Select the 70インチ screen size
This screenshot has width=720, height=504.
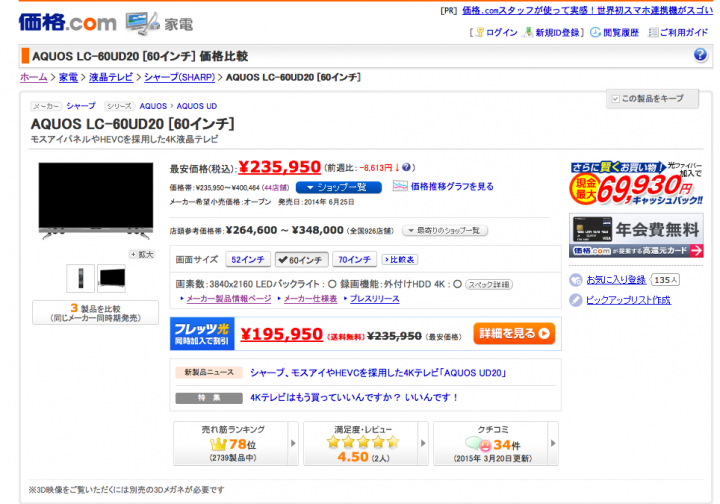354,260
